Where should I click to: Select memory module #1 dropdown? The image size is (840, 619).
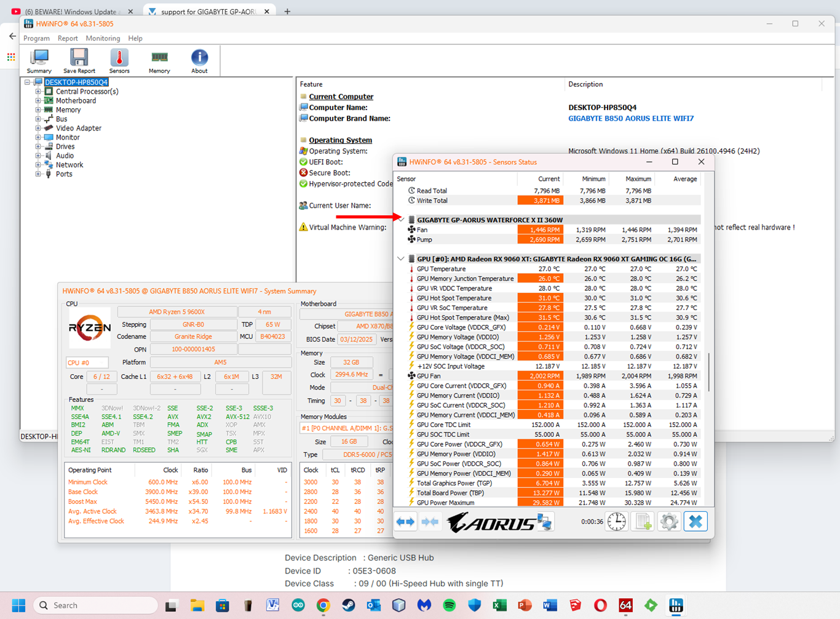[346, 428]
